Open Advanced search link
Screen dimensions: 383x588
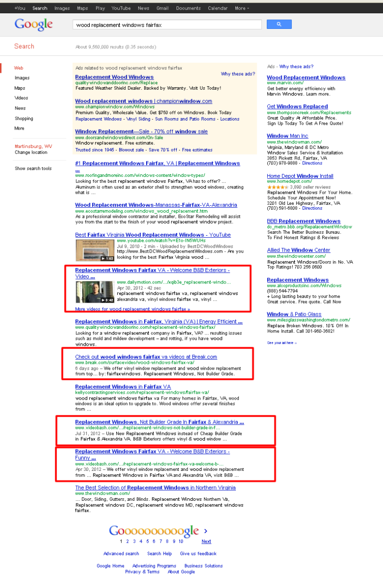pyautogui.click(x=121, y=554)
